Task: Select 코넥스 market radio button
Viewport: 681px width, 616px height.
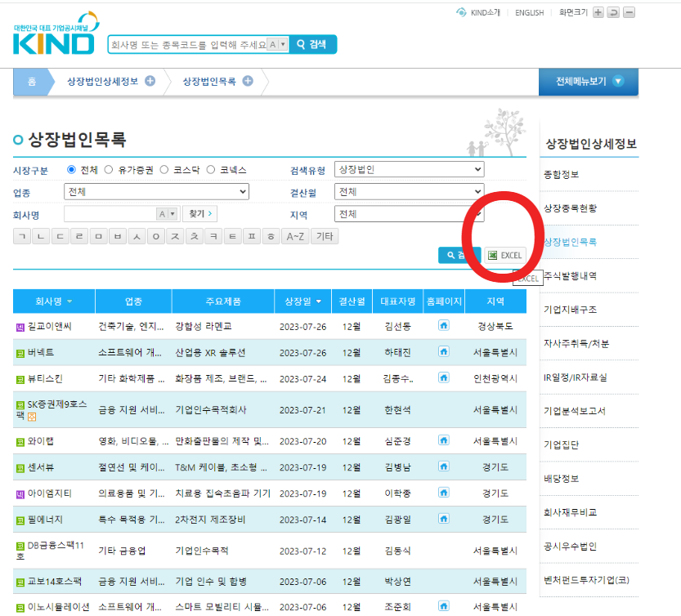Action: [x=211, y=170]
